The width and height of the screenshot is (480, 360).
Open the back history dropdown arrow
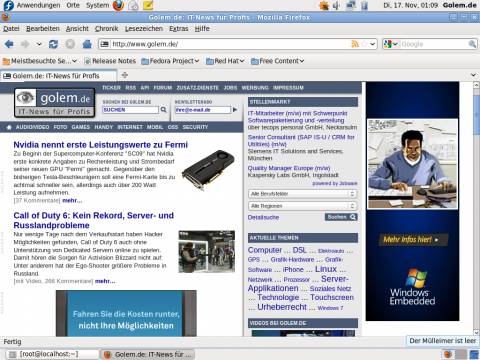point(39,44)
